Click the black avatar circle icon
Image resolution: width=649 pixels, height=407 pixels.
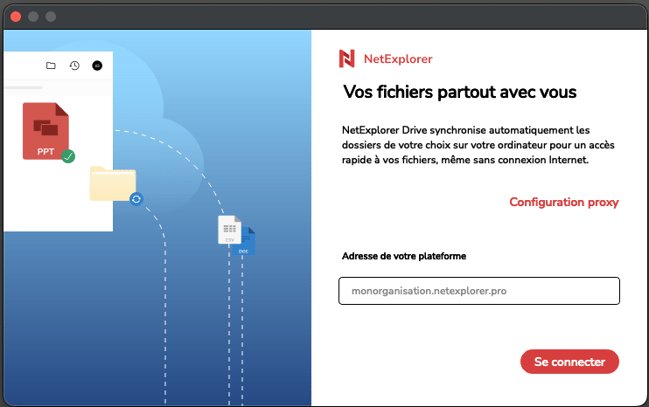coord(97,65)
